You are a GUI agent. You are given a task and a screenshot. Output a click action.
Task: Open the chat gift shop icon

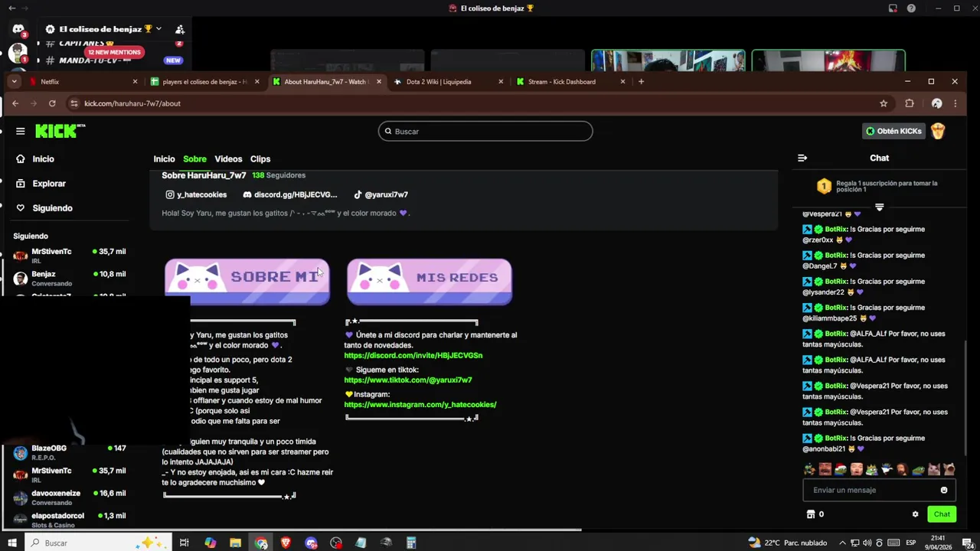(811, 514)
